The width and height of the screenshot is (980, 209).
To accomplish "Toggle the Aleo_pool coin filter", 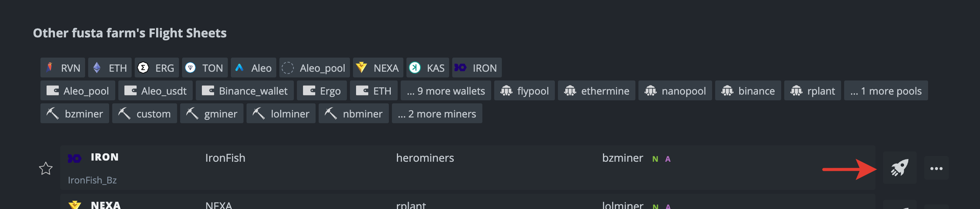I will [314, 68].
